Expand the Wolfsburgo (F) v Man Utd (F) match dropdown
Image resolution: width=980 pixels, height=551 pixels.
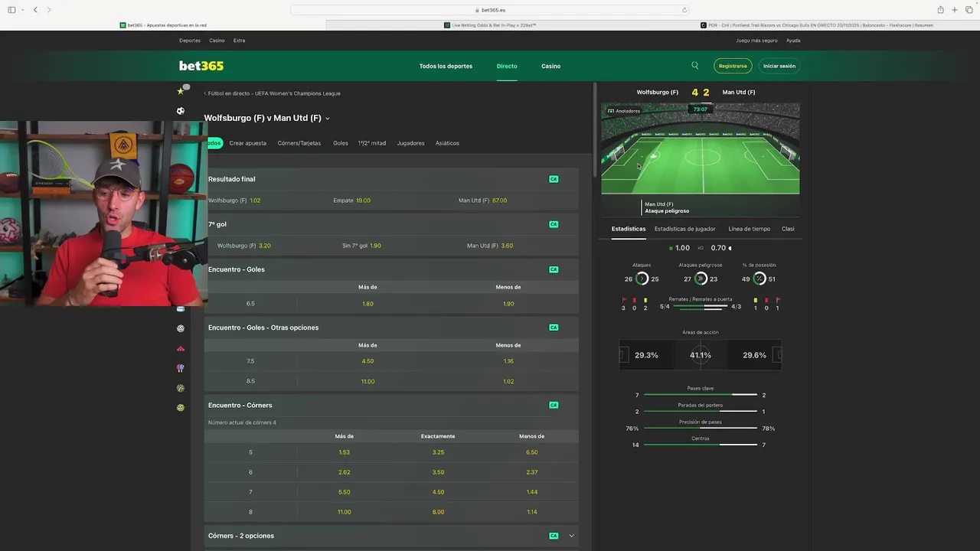tap(328, 119)
